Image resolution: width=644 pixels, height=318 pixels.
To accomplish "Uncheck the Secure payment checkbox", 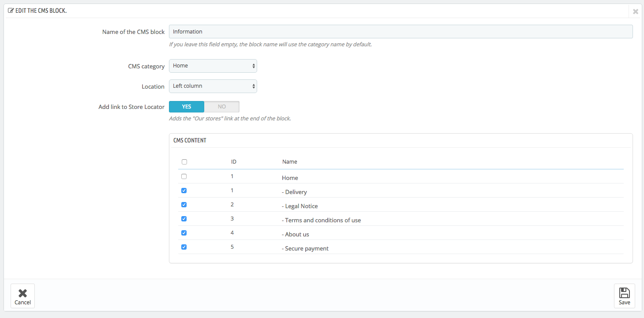I will click(x=184, y=247).
